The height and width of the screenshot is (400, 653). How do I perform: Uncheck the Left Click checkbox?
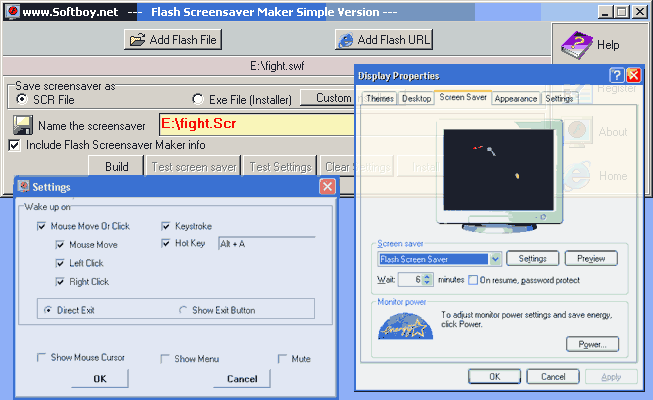coord(61,263)
